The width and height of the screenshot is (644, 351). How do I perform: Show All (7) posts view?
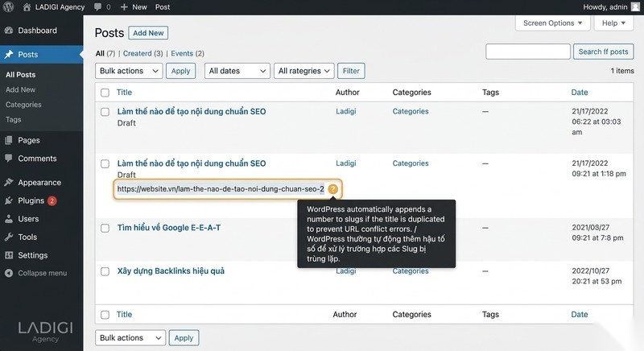[x=105, y=53]
